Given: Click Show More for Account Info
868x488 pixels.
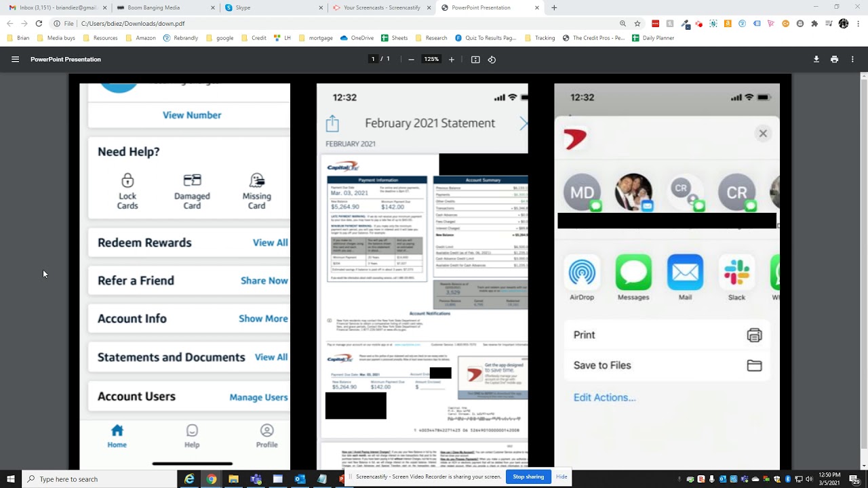Looking at the screenshot, I should click(x=263, y=319).
